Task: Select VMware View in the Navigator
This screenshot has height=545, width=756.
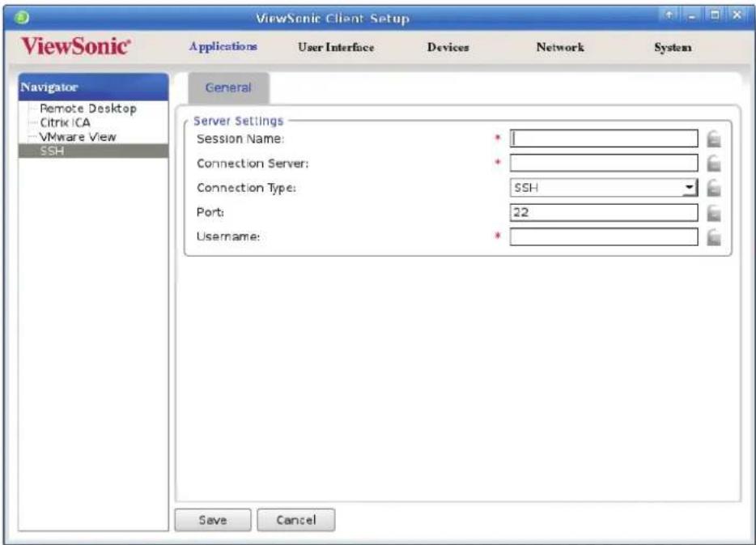Action: click(78, 137)
